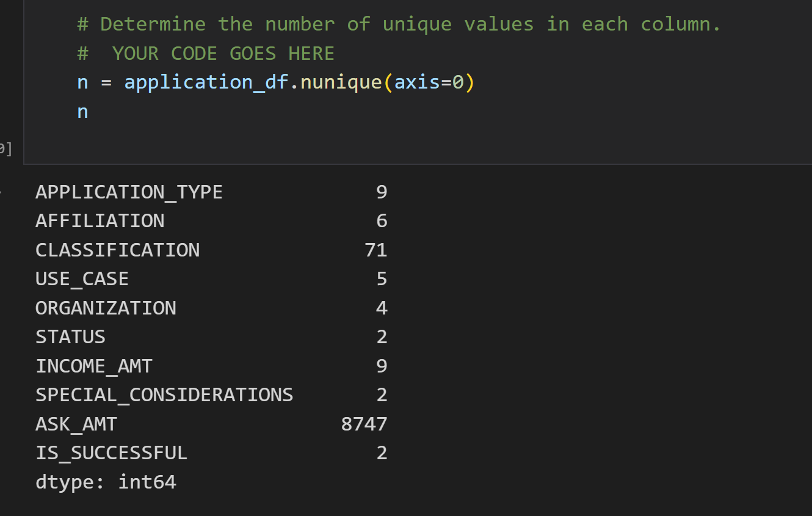Click the 'YOUR CODE GOES HERE' comment

click(x=223, y=54)
